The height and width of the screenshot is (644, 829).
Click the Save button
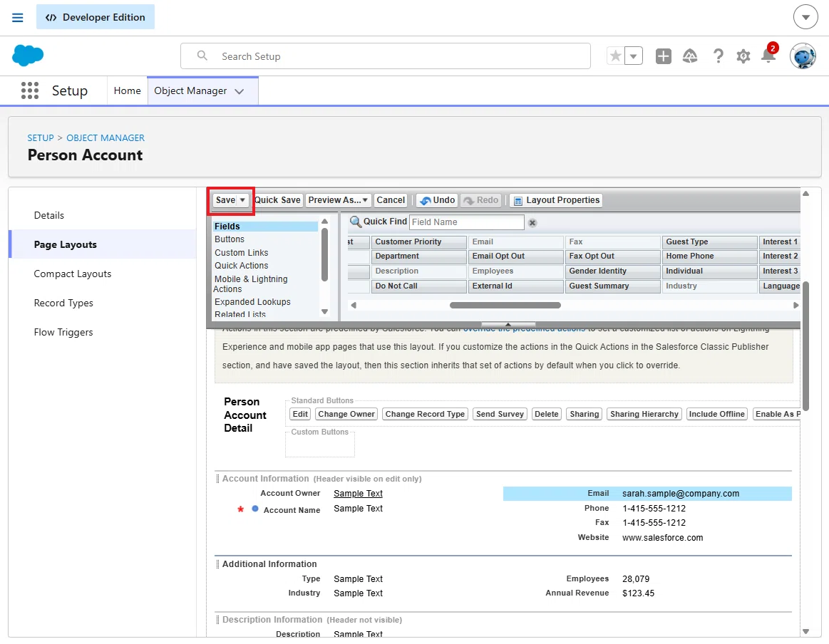[226, 200]
